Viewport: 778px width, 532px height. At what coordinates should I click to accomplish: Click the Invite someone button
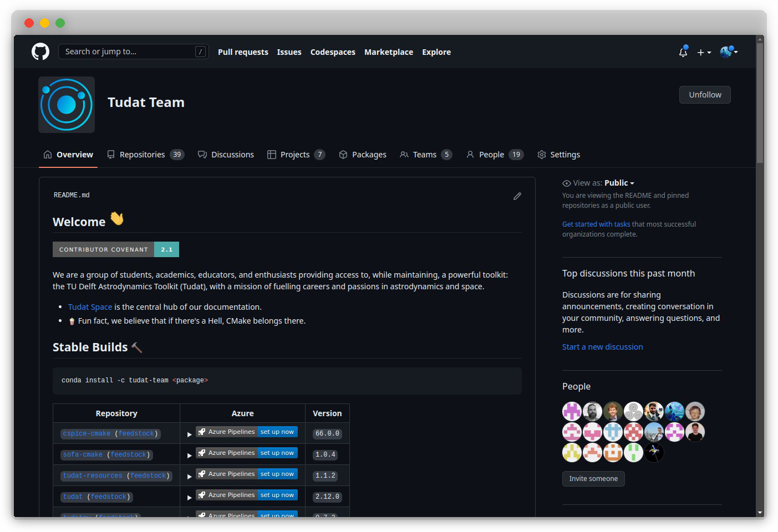tap(593, 479)
